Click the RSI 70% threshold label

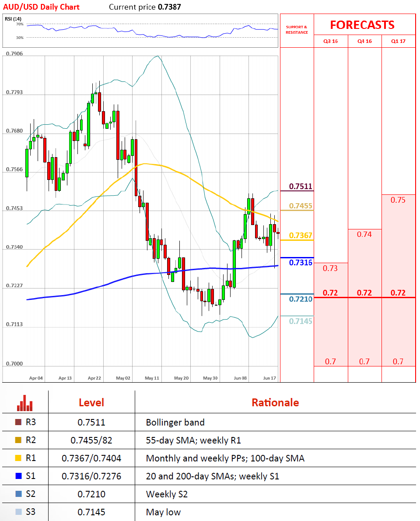(20, 24)
